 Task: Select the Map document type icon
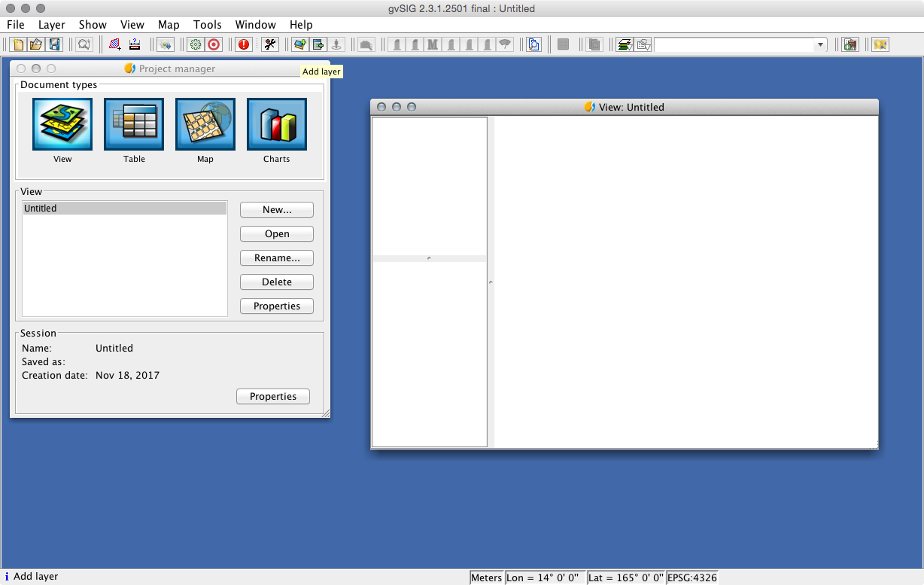205,125
